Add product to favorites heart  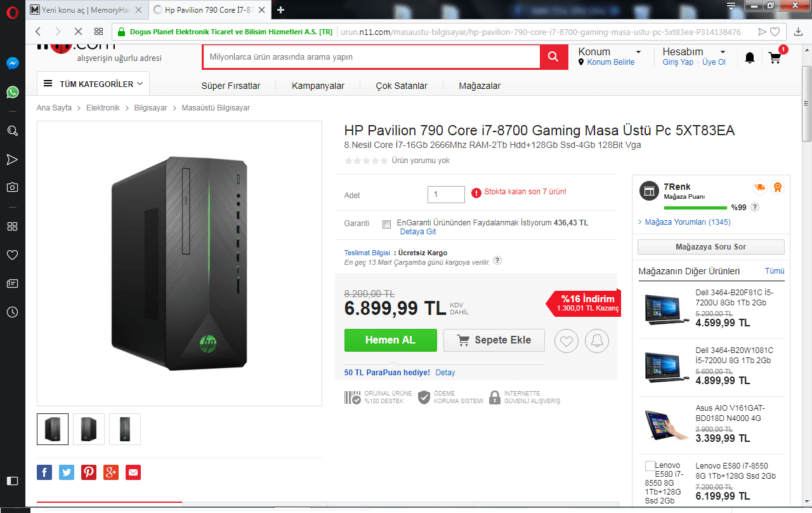[x=566, y=341]
